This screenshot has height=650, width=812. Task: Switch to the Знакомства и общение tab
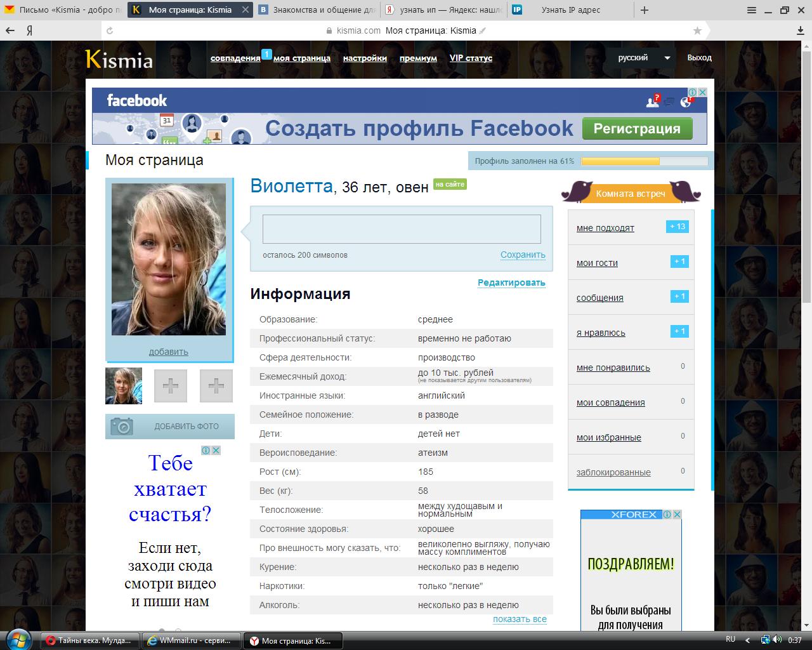[x=317, y=10]
